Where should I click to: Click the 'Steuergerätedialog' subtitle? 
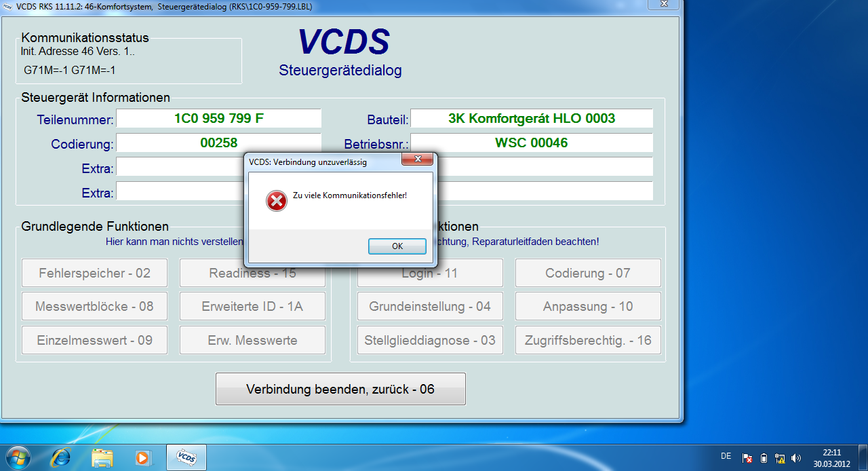pos(340,70)
